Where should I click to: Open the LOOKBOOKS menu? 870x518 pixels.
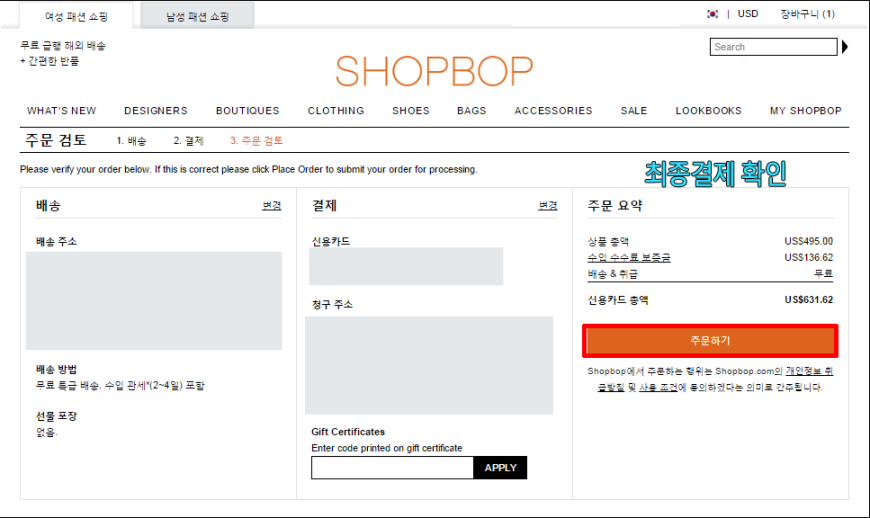tap(709, 111)
